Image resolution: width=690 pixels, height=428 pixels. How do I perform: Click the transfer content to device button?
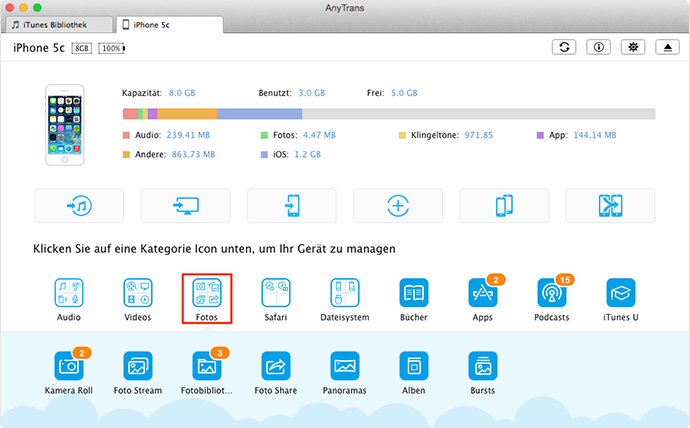click(x=292, y=205)
